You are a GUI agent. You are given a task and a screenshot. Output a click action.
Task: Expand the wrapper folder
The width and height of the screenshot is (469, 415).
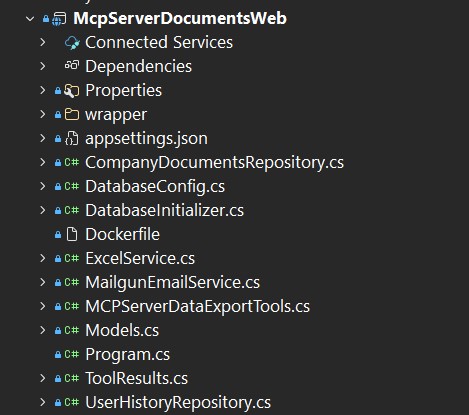point(43,114)
